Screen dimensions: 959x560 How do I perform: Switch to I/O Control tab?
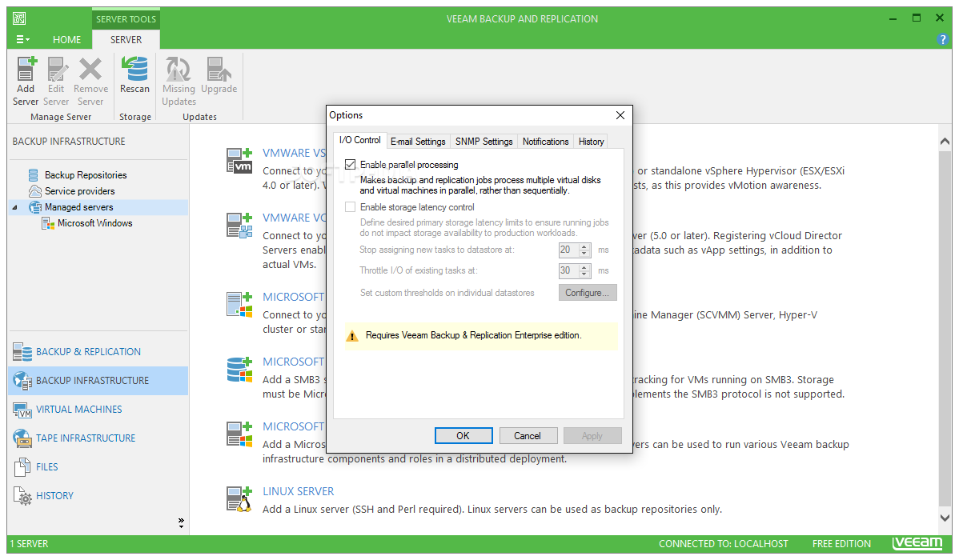click(x=359, y=140)
